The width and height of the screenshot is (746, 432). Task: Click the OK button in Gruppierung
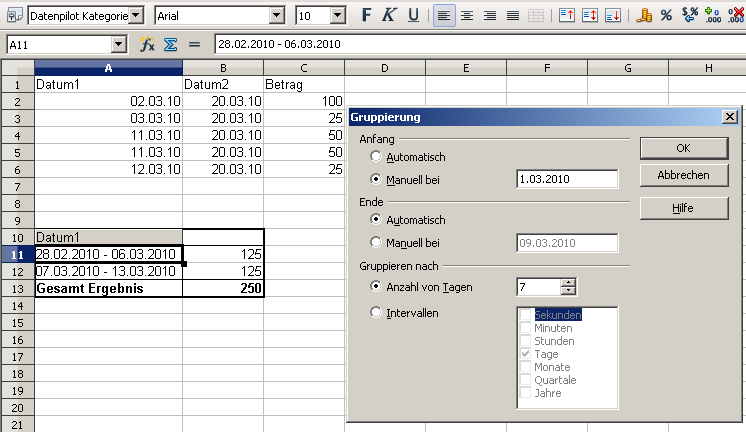pos(683,147)
